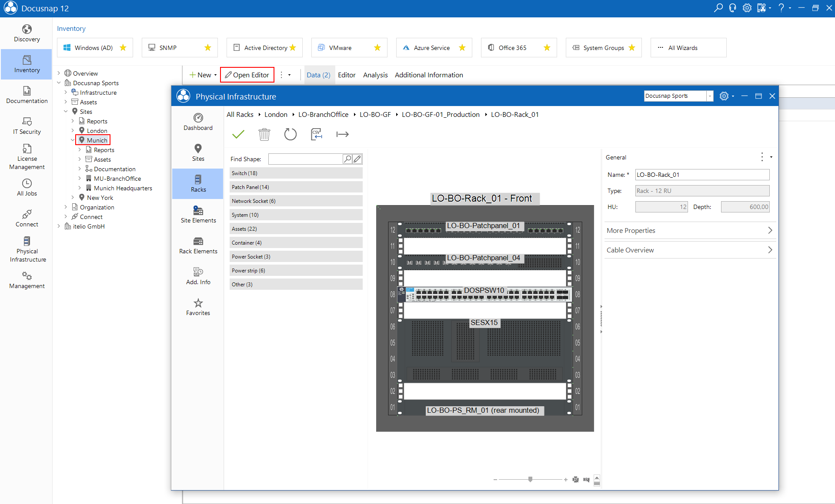Screen dimensions: 835x504
Task: Select Inventory in main sidebar
Action: click(x=27, y=64)
